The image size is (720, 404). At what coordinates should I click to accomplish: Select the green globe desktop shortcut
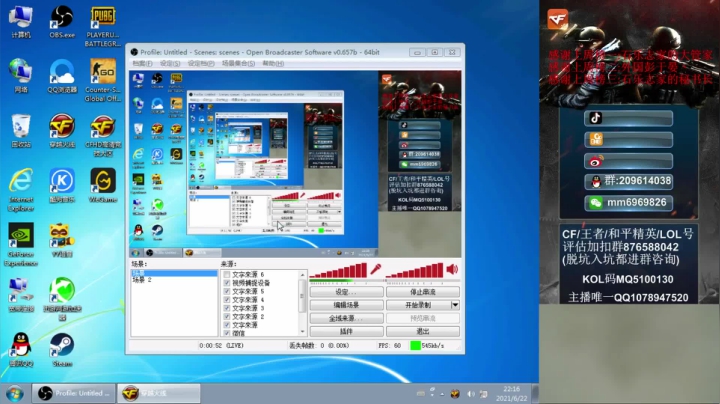coord(62,298)
